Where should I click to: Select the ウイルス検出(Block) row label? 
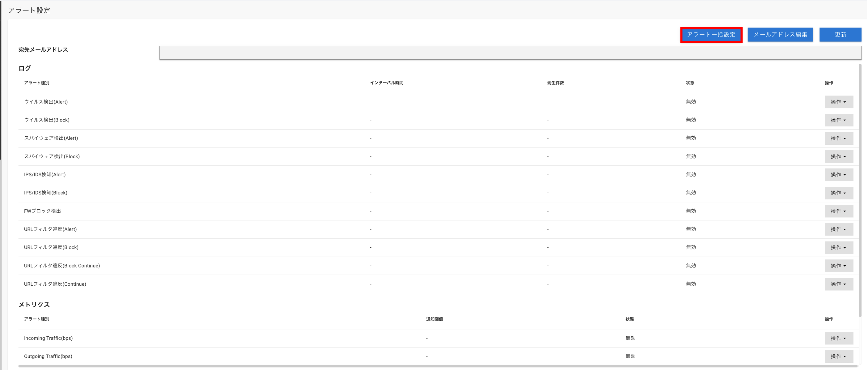(46, 120)
